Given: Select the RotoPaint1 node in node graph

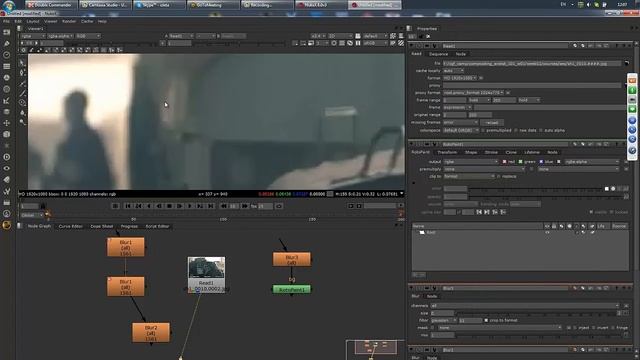Looking at the screenshot, I should pyautogui.click(x=291, y=289).
